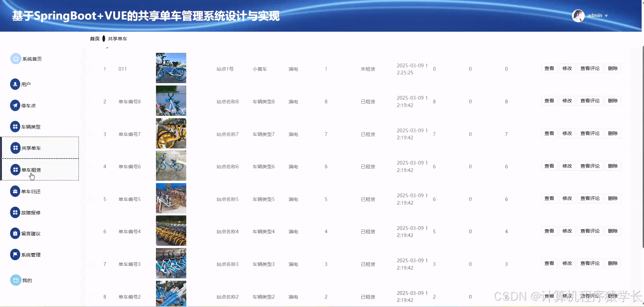Select the 用户 user management icon

tap(15, 84)
